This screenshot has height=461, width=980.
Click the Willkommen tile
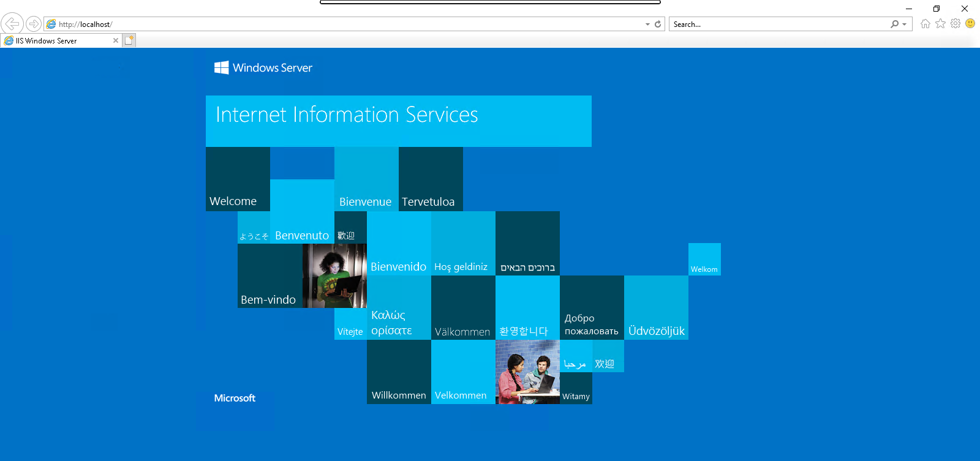[x=399, y=372]
